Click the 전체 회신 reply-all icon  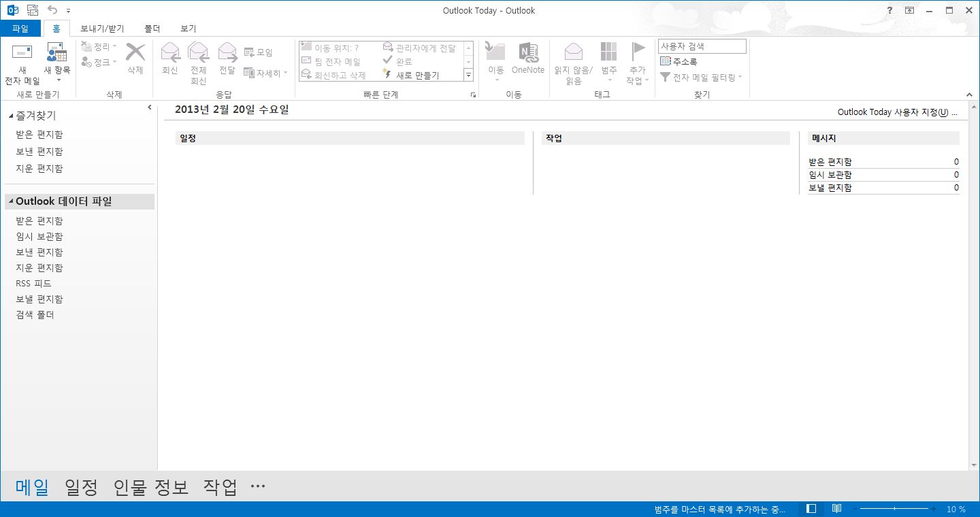tap(198, 52)
